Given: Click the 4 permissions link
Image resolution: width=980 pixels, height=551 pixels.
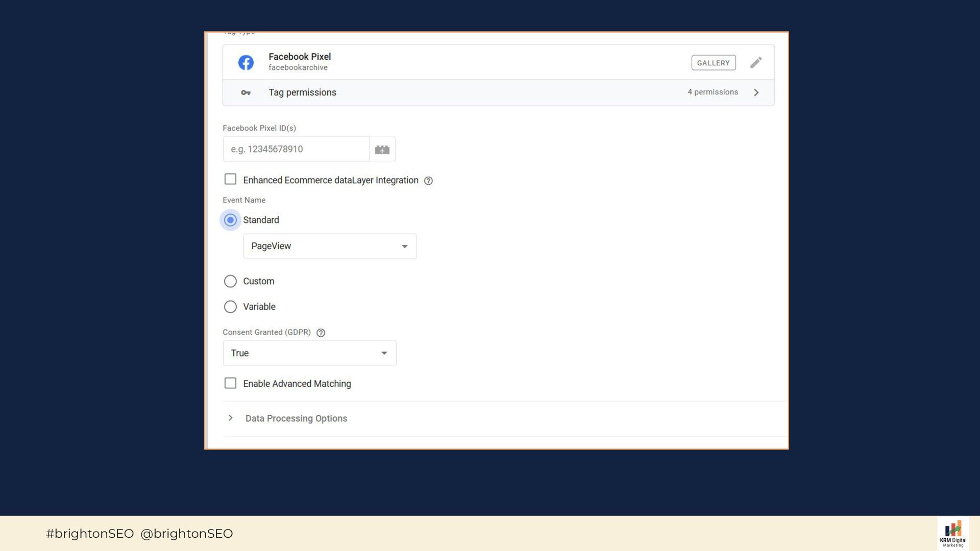Looking at the screenshot, I should pyautogui.click(x=713, y=92).
